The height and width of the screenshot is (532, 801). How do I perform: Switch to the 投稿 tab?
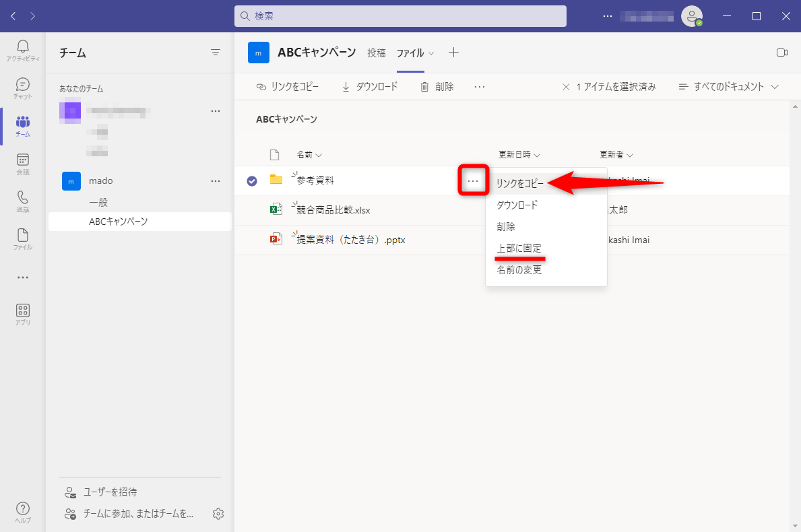click(x=377, y=52)
